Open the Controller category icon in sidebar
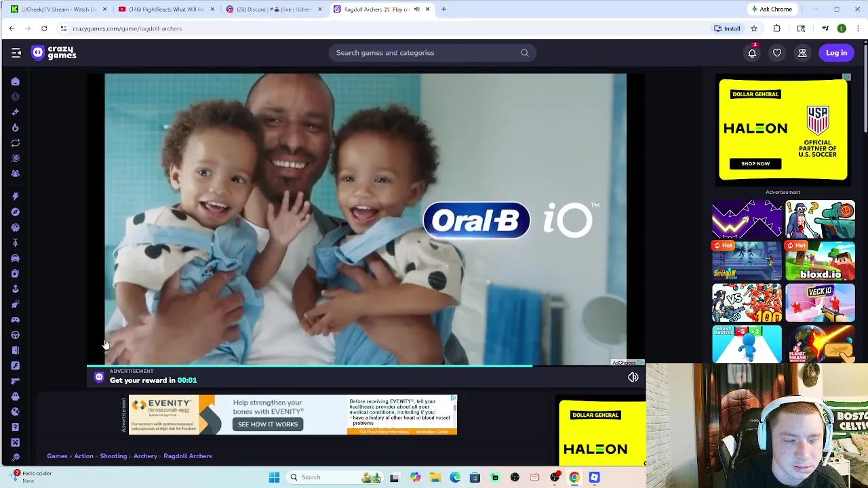 (x=15, y=319)
